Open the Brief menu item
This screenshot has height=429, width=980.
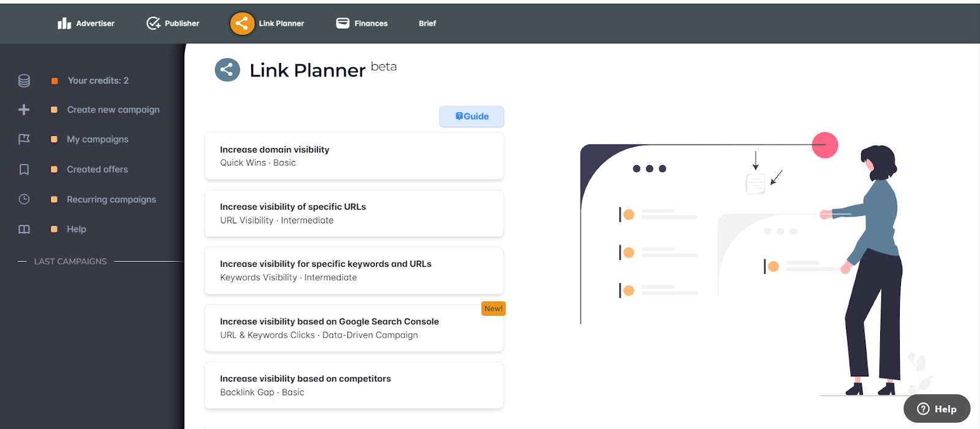(428, 23)
